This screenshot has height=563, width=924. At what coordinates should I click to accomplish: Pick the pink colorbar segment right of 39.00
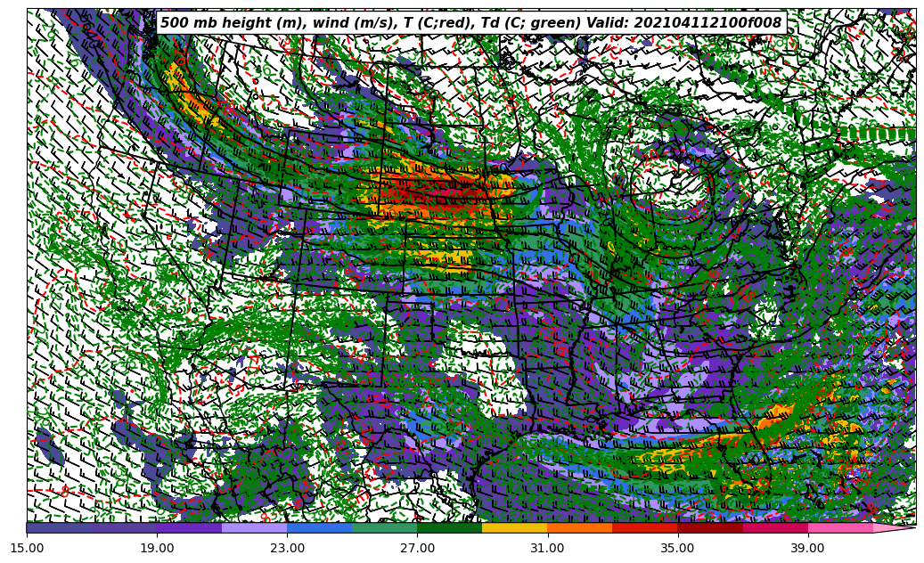point(839,527)
